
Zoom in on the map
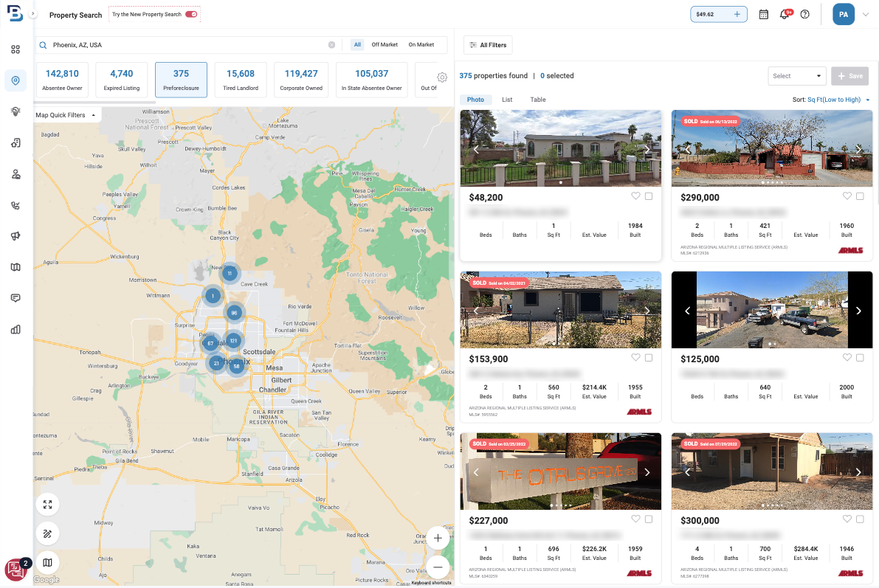point(438,538)
